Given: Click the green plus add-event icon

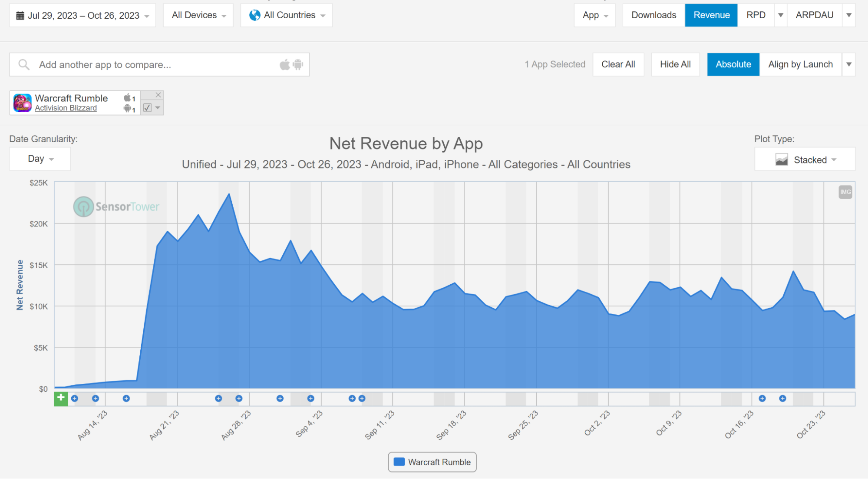Looking at the screenshot, I should click(61, 398).
